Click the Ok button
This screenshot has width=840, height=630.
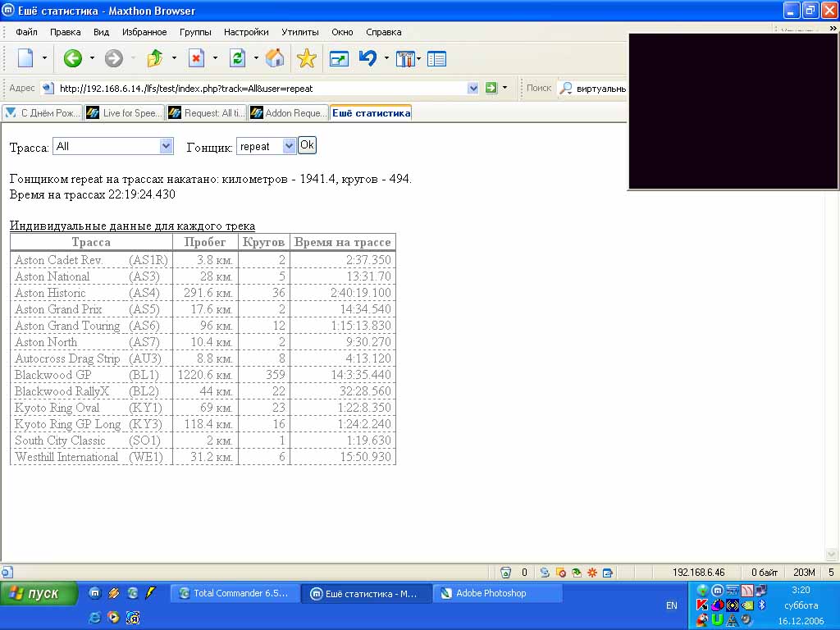307,145
